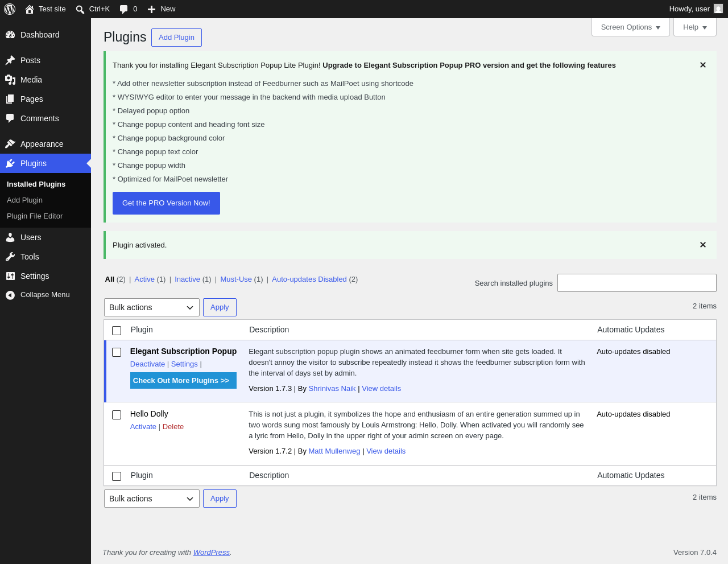Click Auto-updates disabled text in Hello Dolly row

(x=634, y=414)
